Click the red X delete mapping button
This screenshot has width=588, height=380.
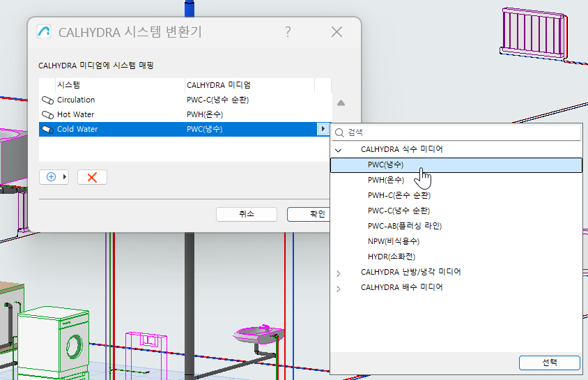point(92,177)
